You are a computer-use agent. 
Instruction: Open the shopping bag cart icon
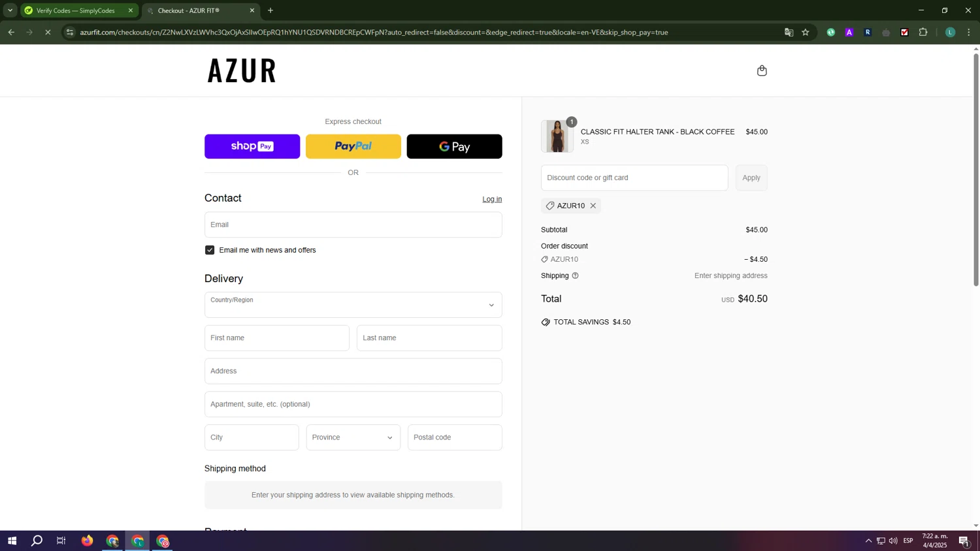click(762, 71)
